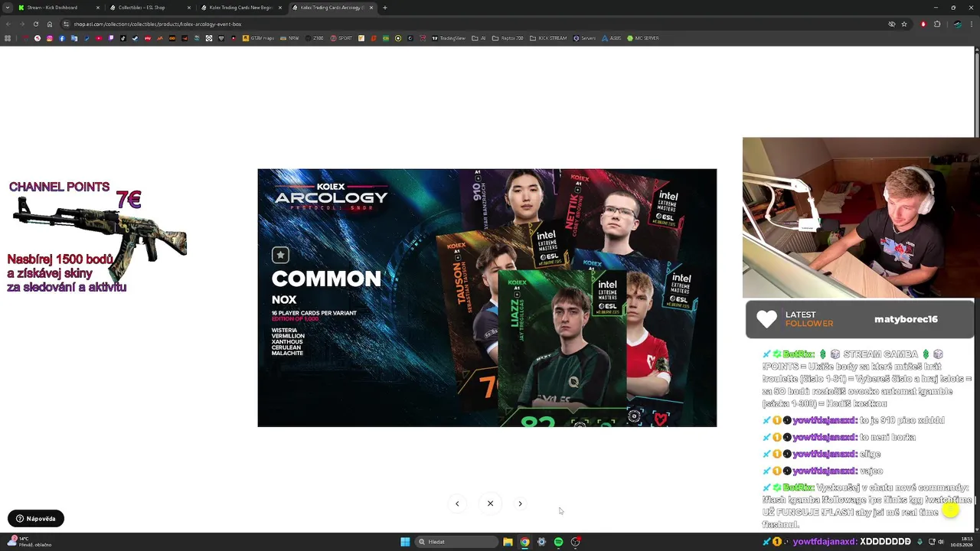The height and width of the screenshot is (551, 980).
Task: View site information icon in address bar
Action: 66,24
